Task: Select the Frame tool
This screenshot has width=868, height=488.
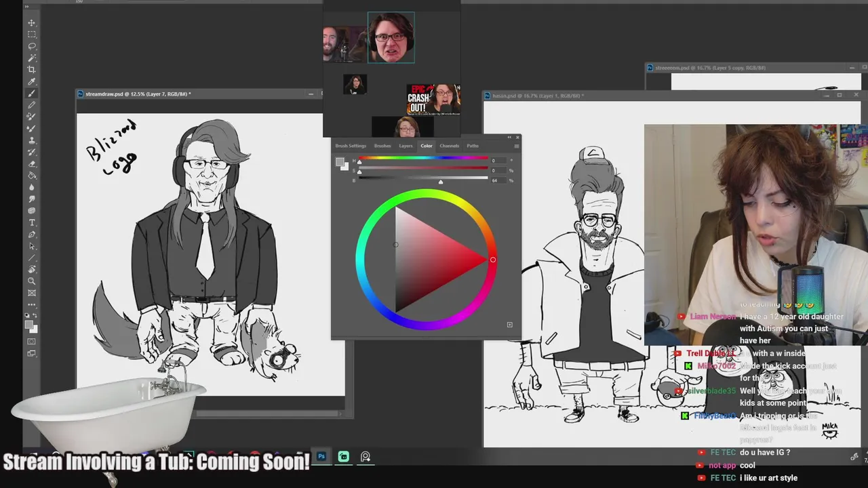Action: 32,293
